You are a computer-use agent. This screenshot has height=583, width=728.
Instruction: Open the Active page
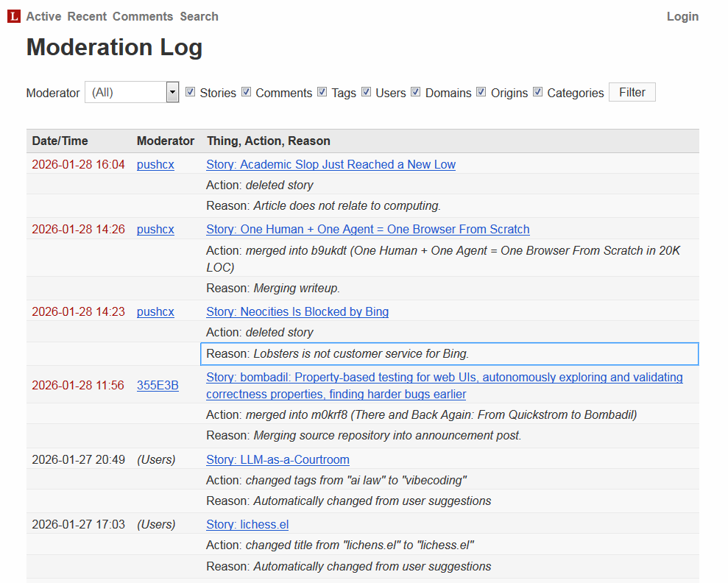(x=43, y=16)
